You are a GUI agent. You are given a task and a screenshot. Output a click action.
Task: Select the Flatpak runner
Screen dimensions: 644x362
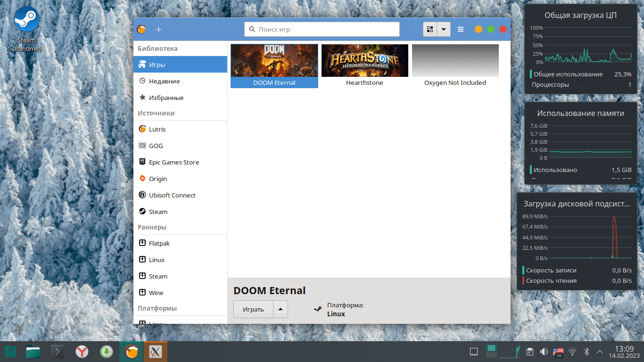click(180, 243)
